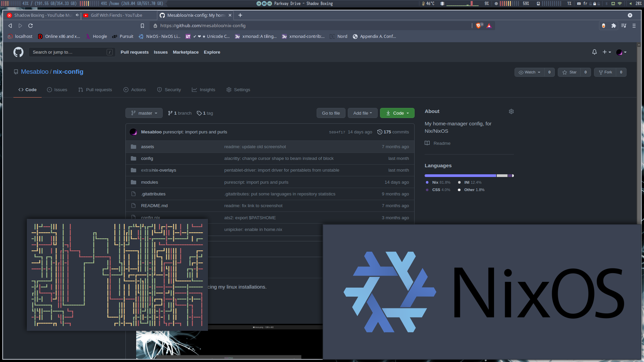Star the nix-config repository

(570, 72)
